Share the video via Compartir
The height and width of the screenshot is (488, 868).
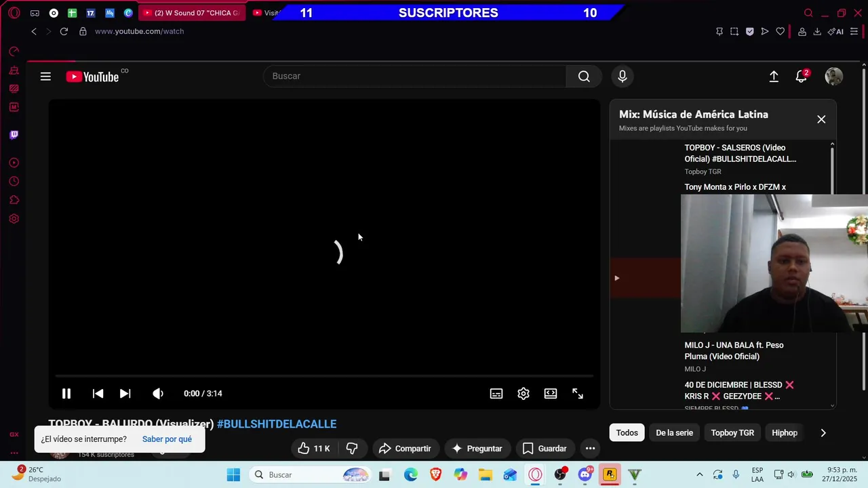(x=405, y=449)
